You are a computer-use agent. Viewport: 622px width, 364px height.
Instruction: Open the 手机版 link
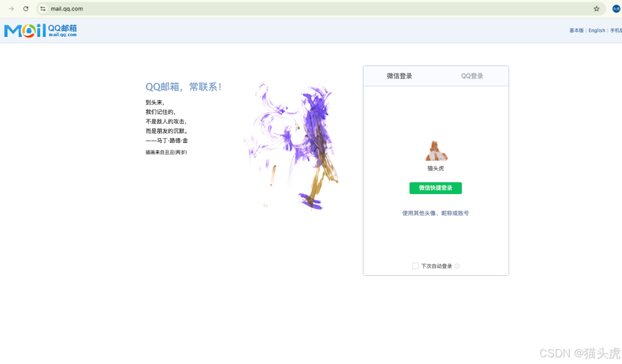click(616, 31)
